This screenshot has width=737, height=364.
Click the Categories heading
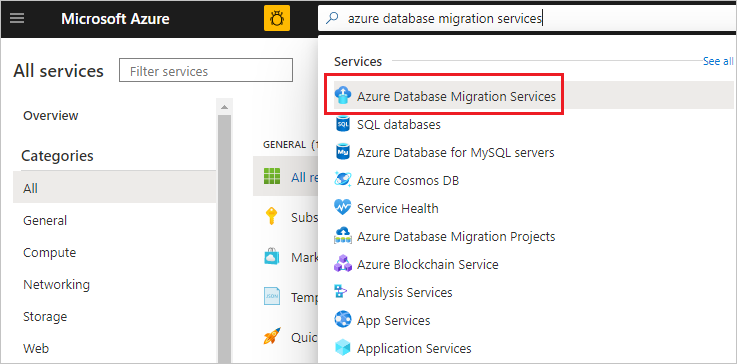pyautogui.click(x=57, y=155)
